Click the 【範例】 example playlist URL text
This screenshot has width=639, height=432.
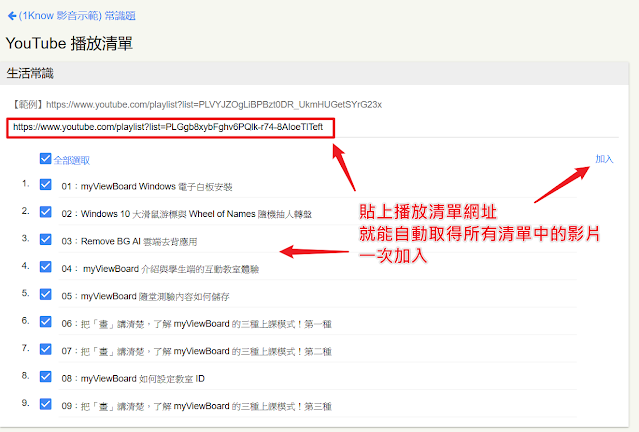[x=196, y=105]
